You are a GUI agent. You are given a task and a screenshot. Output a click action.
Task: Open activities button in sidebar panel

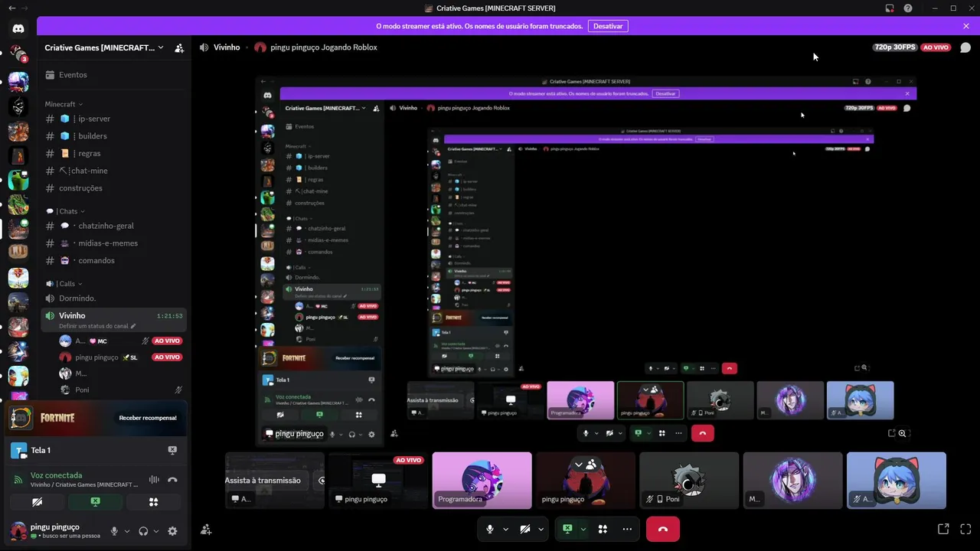click(154, 502)
